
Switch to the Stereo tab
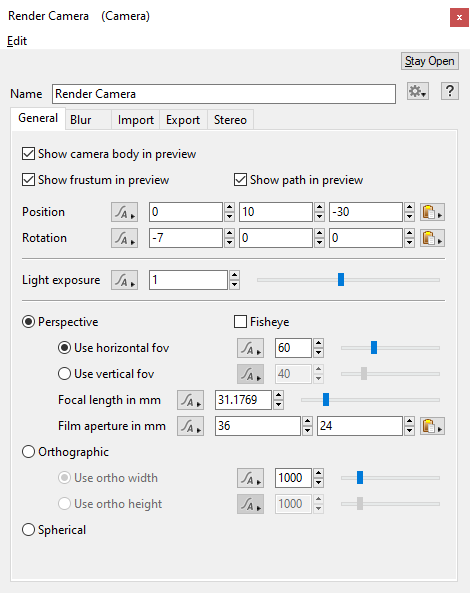[x=230, y=120]
